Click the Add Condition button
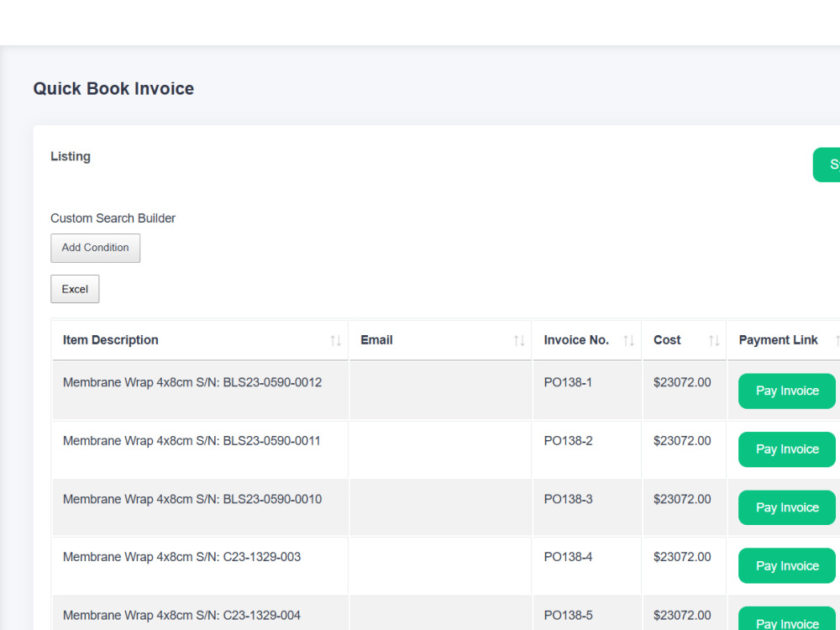The image size is (840, 630). 96,248
